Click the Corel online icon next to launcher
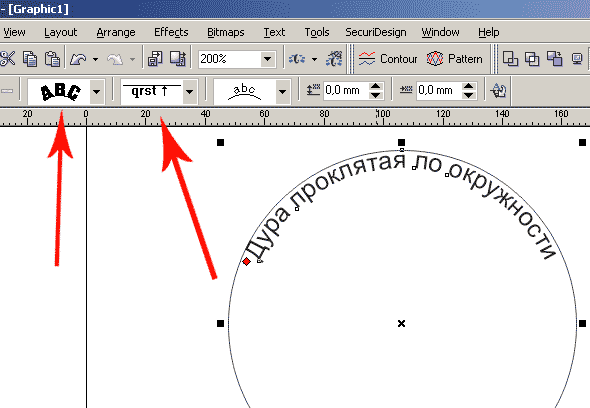The image size is (590, 408). click(334, 59)
